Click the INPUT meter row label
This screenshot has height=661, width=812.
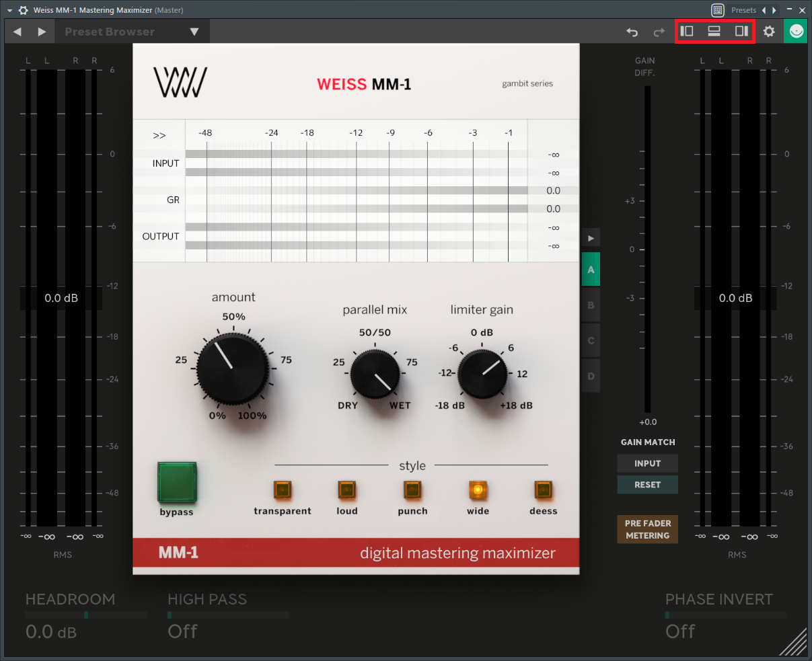click(x=165, y=163)
